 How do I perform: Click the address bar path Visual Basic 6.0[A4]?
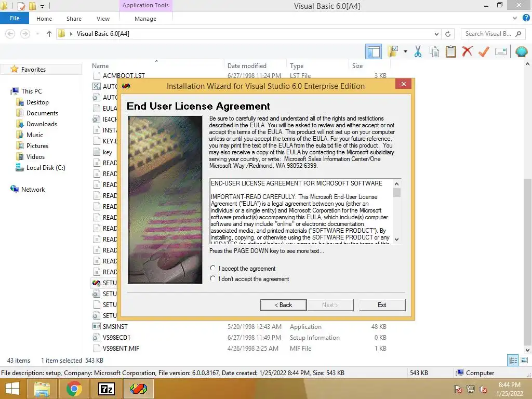coord(103,34)
